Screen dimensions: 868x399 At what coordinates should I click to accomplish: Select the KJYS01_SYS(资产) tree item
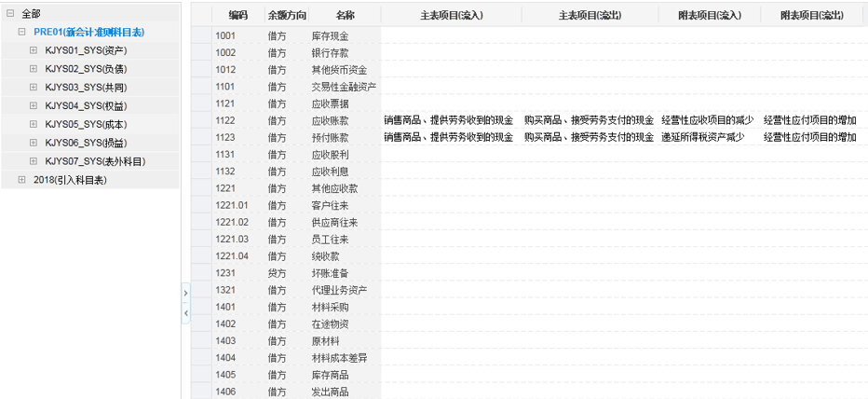coord(87,50)
